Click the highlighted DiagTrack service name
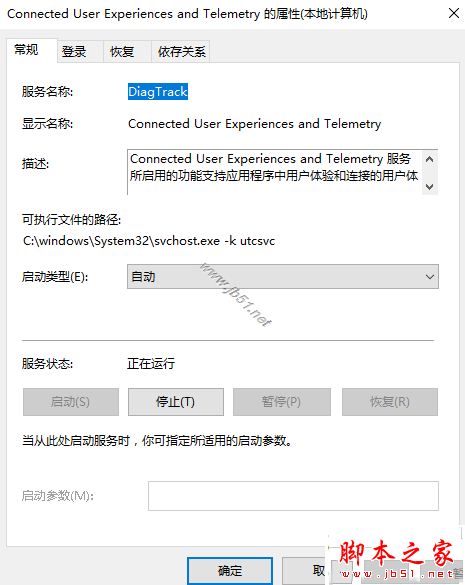 pos(158,91)
